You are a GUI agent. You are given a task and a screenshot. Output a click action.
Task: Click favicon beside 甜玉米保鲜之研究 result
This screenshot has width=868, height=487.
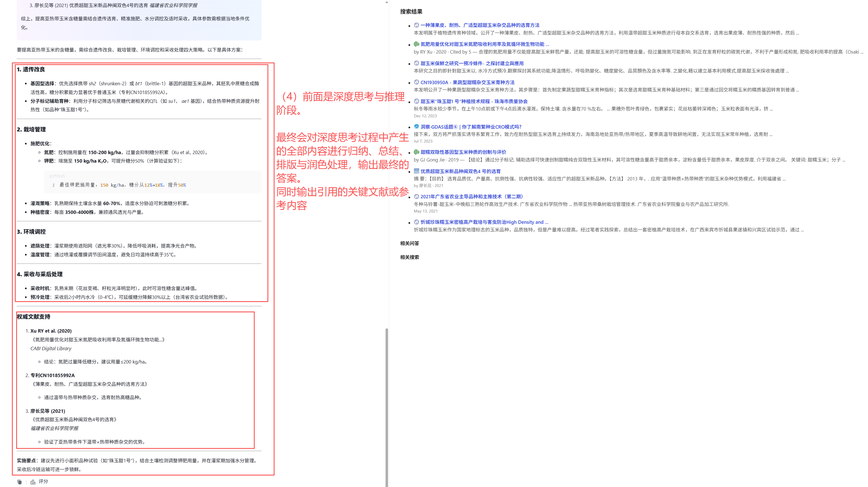pos(416,63)
